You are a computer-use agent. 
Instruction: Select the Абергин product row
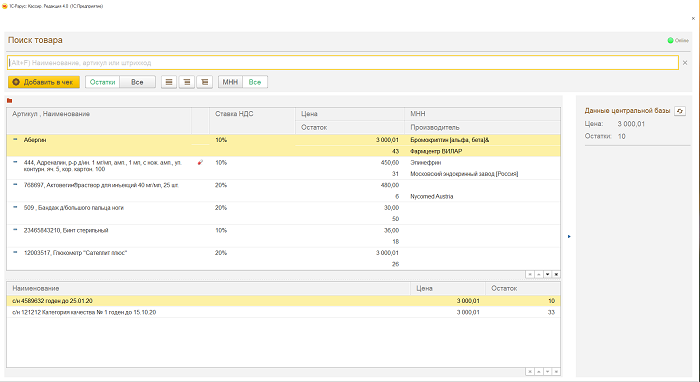click(283, 145)
